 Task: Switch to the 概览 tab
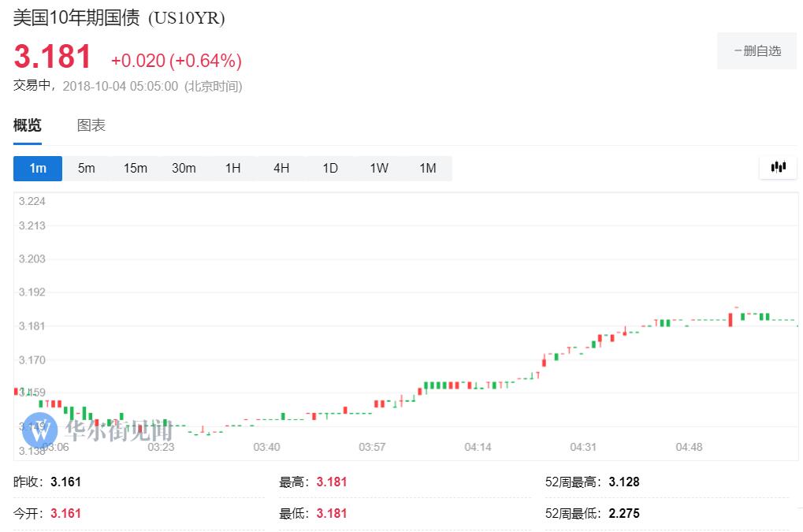tap(28, 125)
